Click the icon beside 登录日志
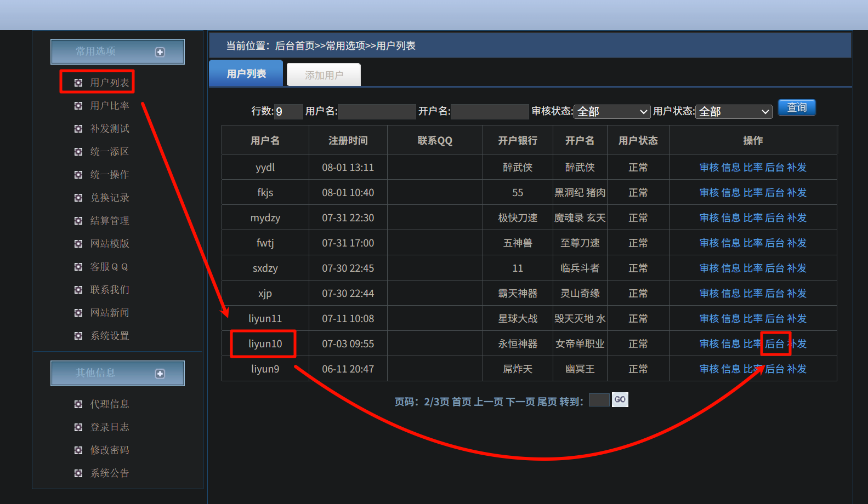 click(78, 427)
